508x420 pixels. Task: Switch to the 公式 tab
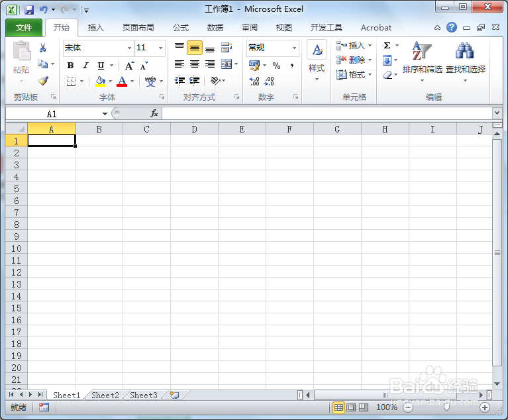[181, 28]
